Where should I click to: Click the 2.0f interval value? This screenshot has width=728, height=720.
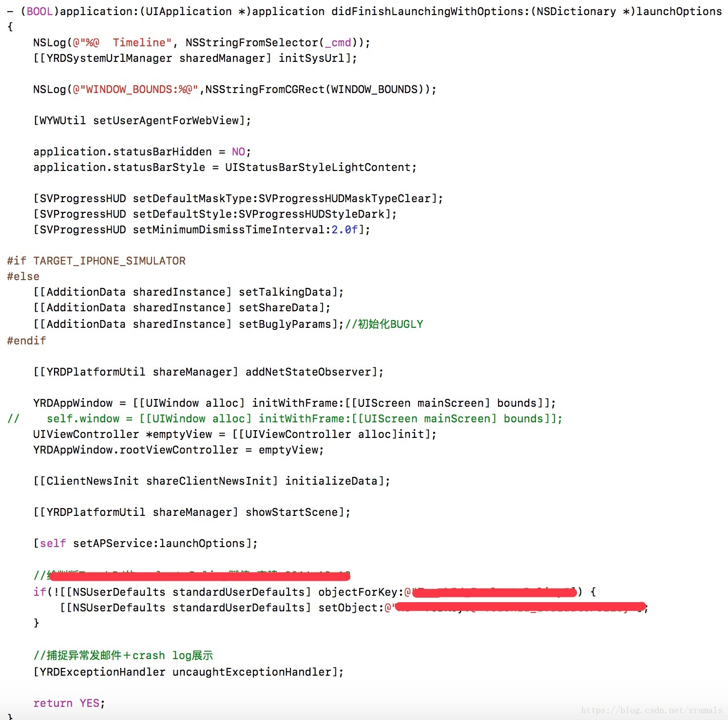coord(345,230)
